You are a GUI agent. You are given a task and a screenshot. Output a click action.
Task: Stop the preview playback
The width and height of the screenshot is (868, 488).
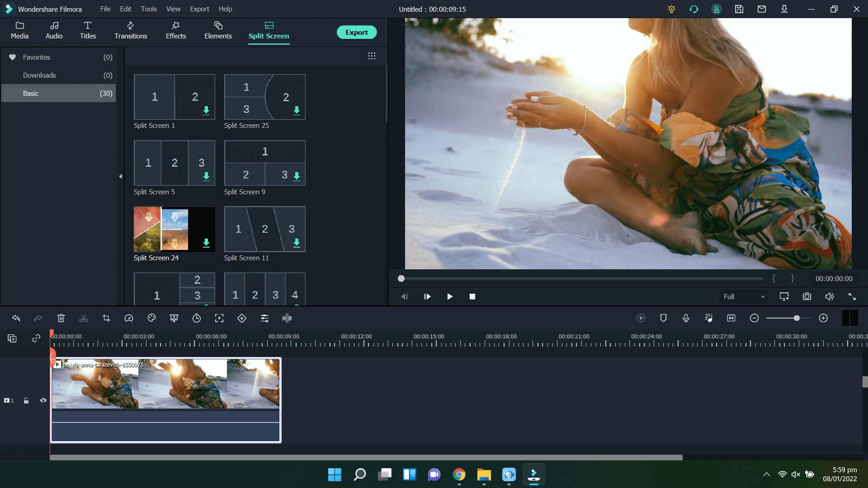tap(472, 296)
